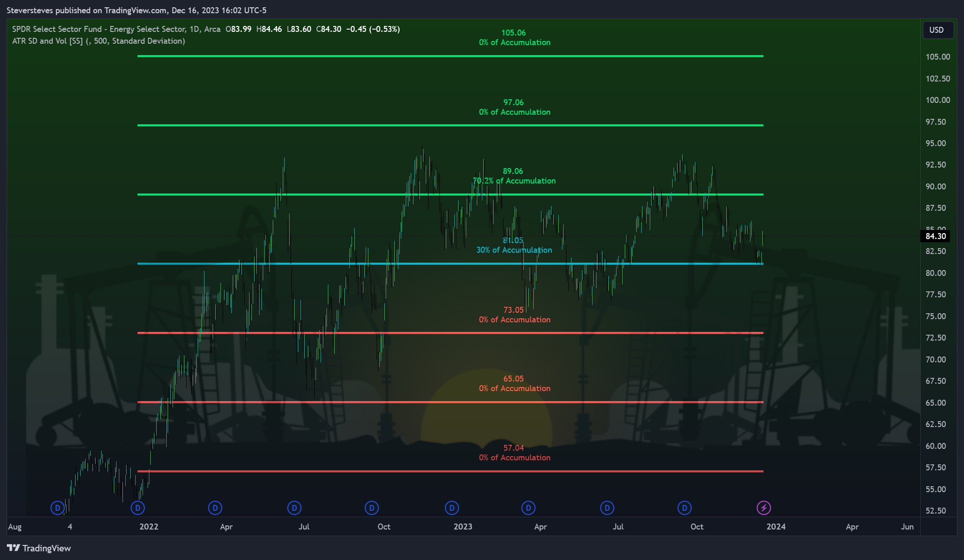Select the red 57.04 horizontal line

pyautogui.click(x=450, y=471)
